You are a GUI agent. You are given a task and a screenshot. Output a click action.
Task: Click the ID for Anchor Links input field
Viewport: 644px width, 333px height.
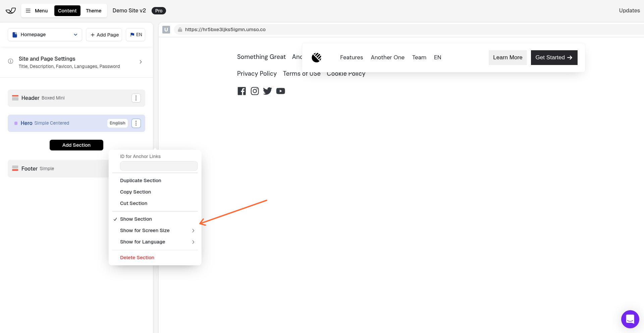159,166
